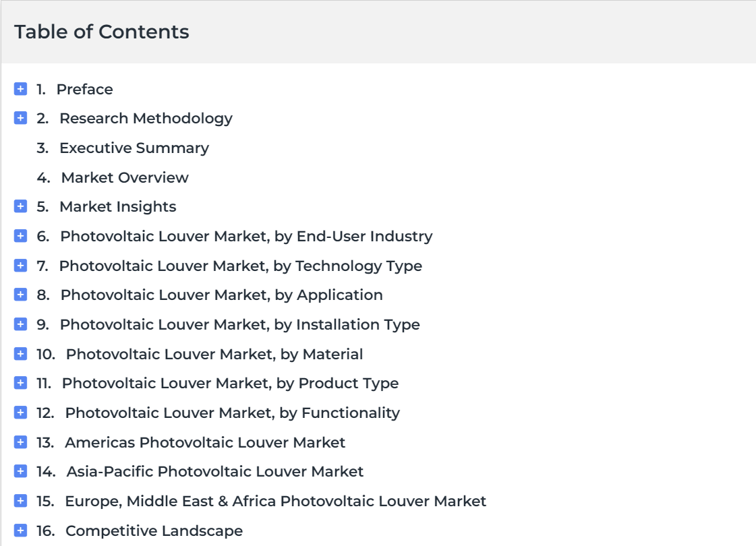
Task: Click plus icon beside by Product Type
Action: (20, 383)
